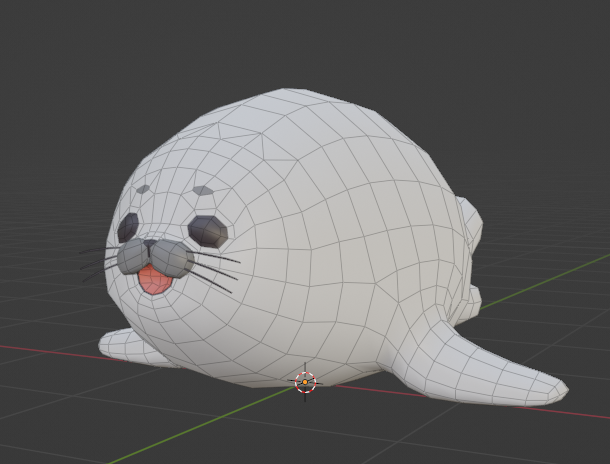Click the 3D cursor crosshair at the origin

(305, 382)
